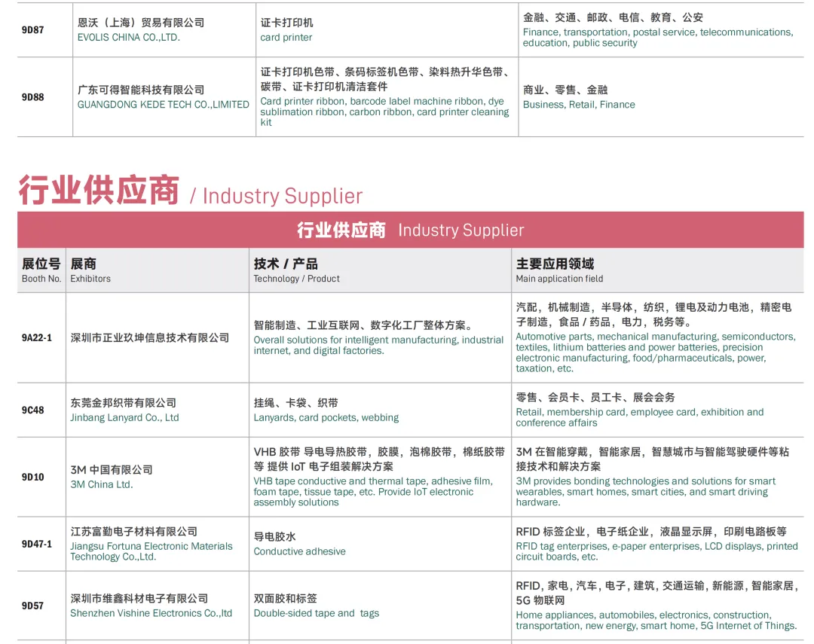Click booth number 9D10
The image size is (814, 644).
tap(32, 477)
